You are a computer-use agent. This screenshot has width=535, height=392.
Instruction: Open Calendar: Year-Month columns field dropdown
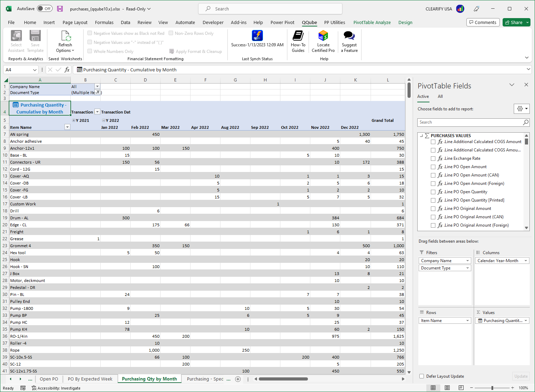[526, 261]
